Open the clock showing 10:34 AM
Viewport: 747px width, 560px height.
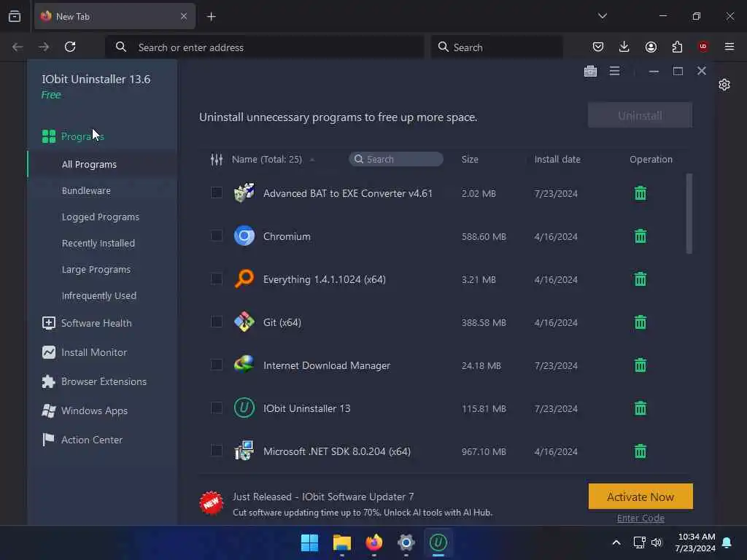pyautogui.click(x=694, y=542)
